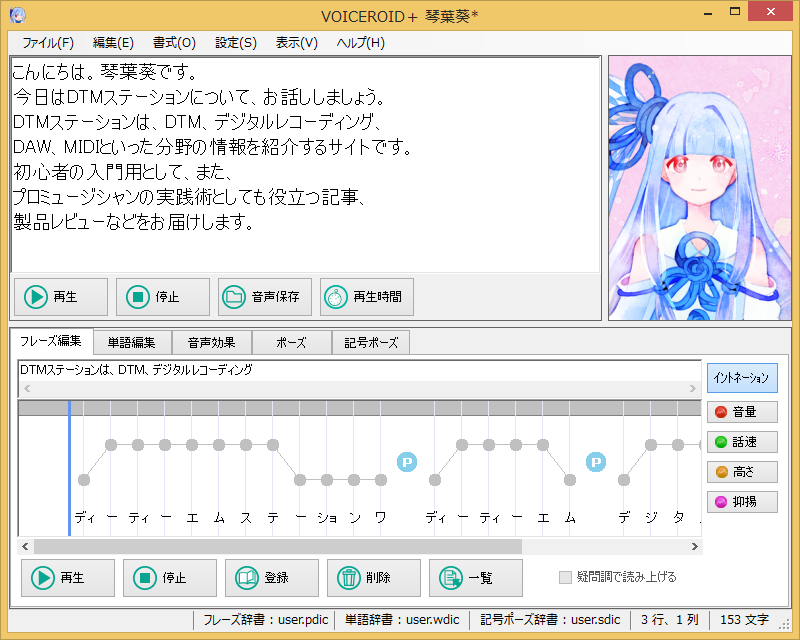This screenshot has height=640, width=800.
Task: Click the 再生時間 stopwatch button
Action: point(367,297)
